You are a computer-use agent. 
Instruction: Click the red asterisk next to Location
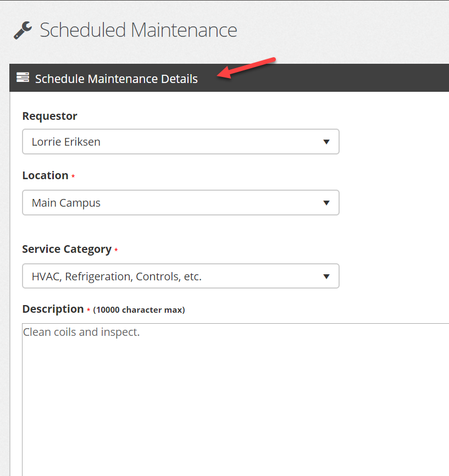tap(73, 176)
